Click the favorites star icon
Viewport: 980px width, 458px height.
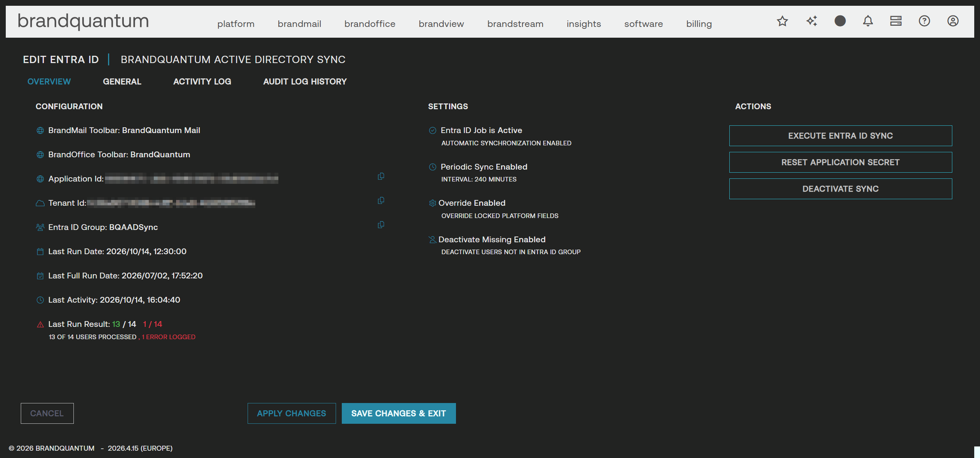pyautogui.click(x=782, y=21)
